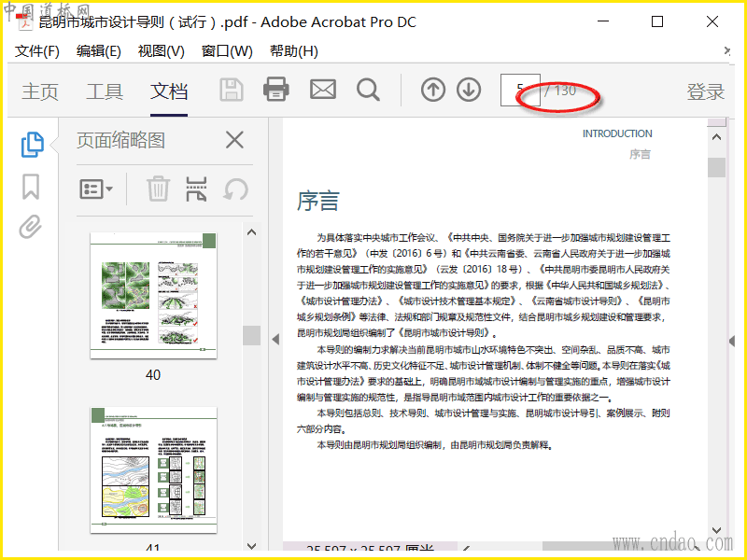
Task: Click the INTRODUCTION header text
Action: (617, 133)
